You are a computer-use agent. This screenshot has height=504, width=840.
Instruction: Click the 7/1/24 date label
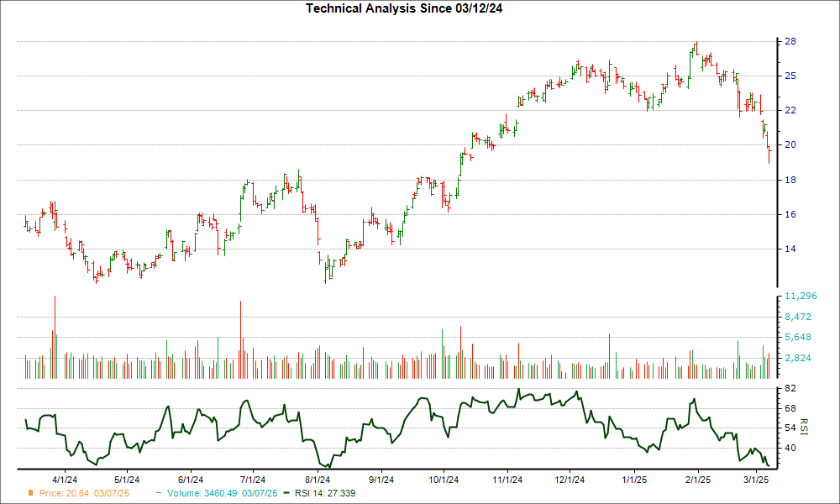[x=253, y=480]
